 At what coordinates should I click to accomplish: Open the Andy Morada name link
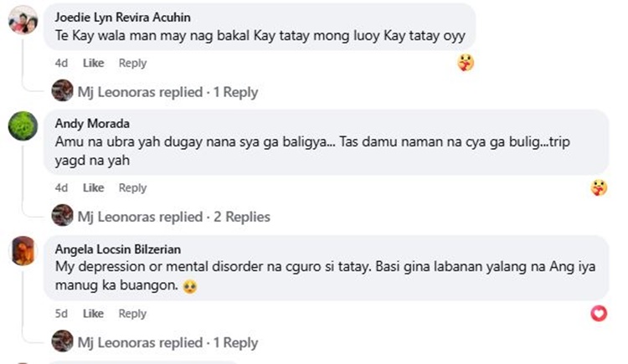pos(92,123)
